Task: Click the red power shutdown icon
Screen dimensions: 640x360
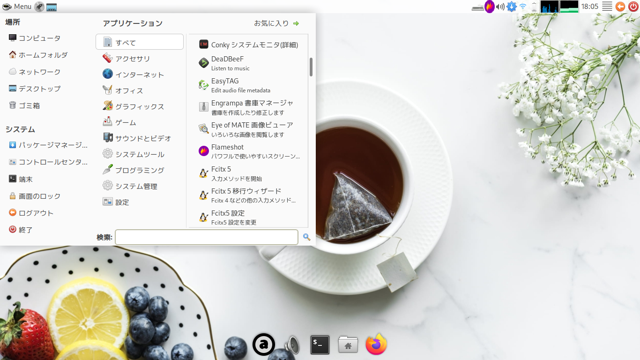Action: pyautogui.click(x=633, y=7)
